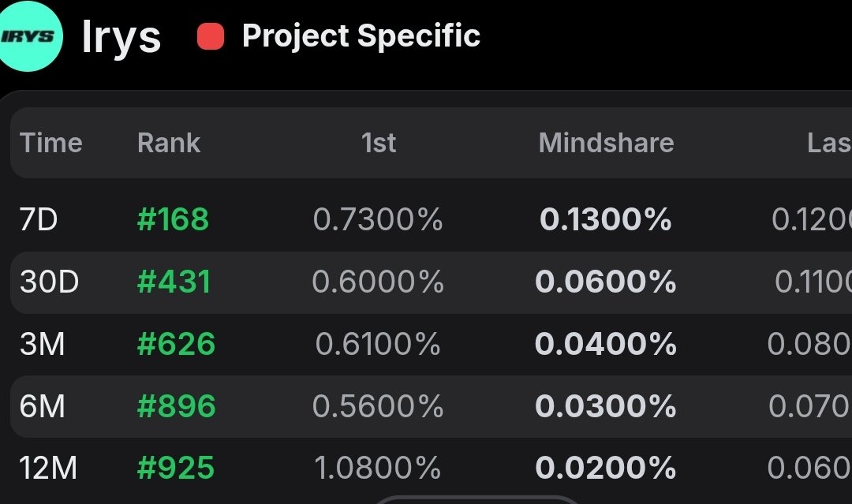Click the Irys logo avatar
The height and width of the screenshot is (504, 852).
click(x=28, y=36)
